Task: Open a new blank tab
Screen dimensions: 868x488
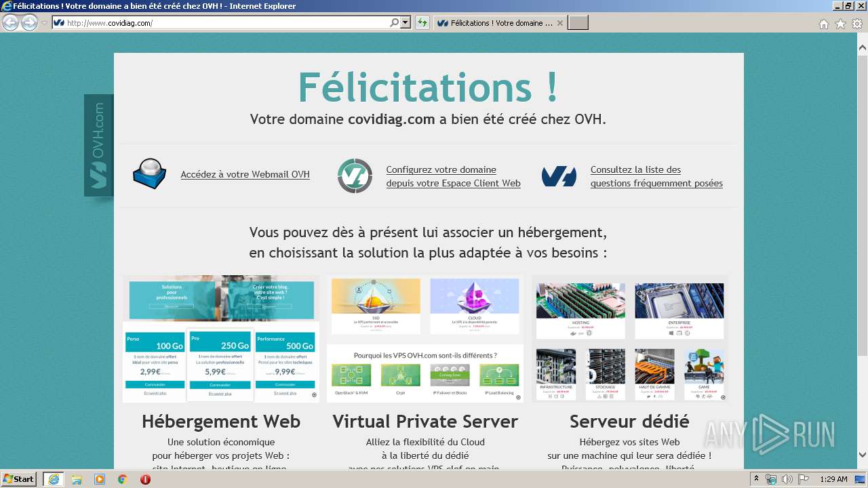Action: click(578, 23)
